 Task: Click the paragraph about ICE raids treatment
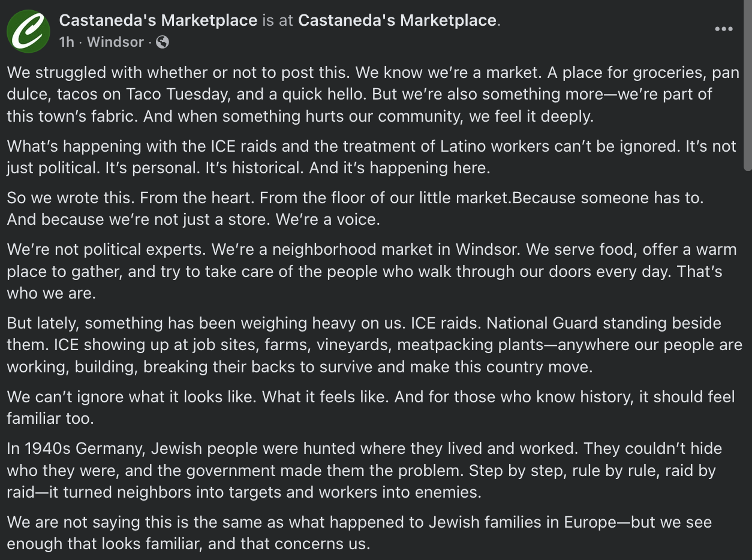point(371,157)
